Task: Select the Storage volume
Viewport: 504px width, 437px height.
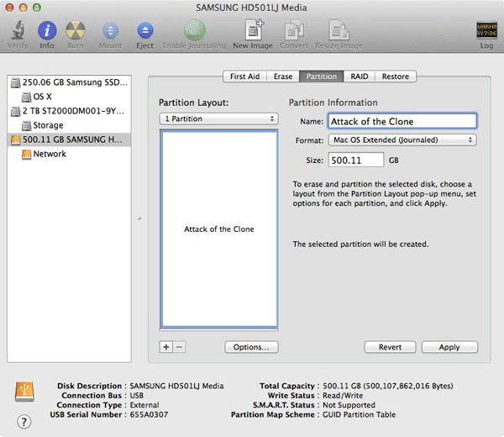Action: (x=69, y=125)
